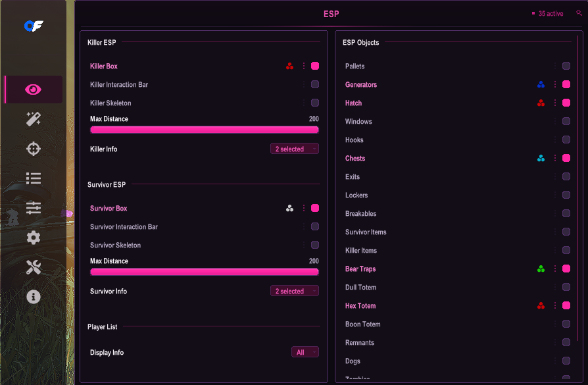Viewport: 588px width, 385px height.
Task: Enable Lockers ESP toggle
Action: pos(566,195)
